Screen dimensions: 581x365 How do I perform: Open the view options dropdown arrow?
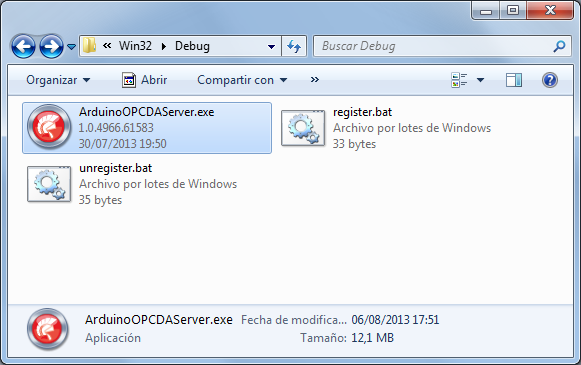480,80
